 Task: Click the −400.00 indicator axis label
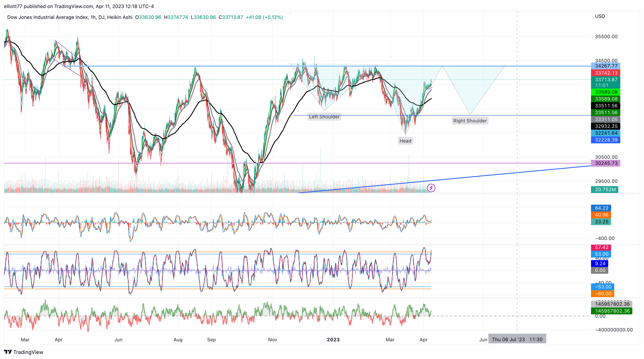pos(605,238)
